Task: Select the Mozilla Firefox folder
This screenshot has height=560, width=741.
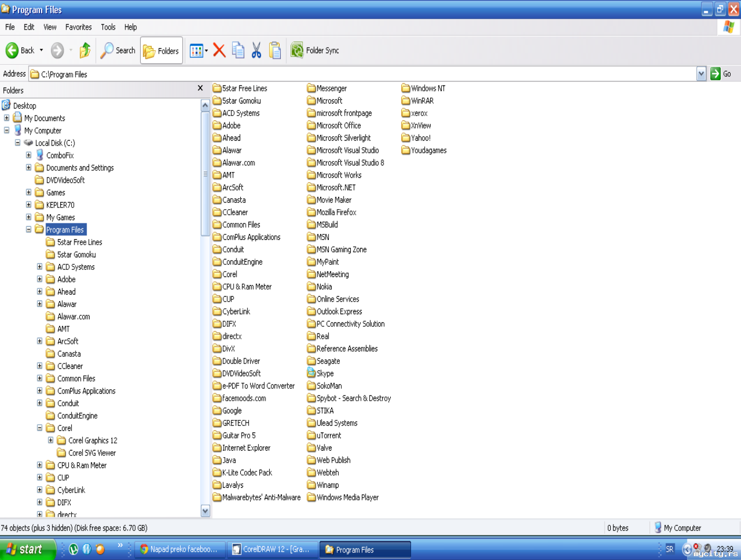Action: [332, 212]
